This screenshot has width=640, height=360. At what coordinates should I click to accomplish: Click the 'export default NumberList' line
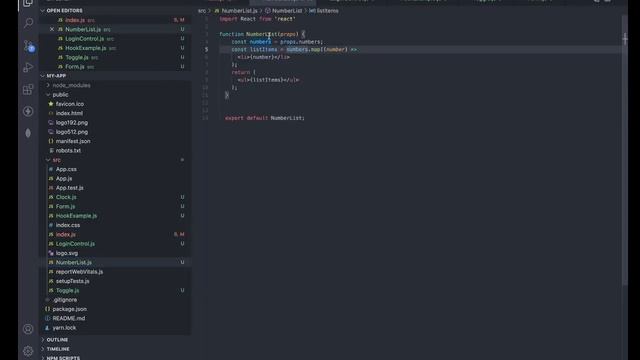pos(265,118)
